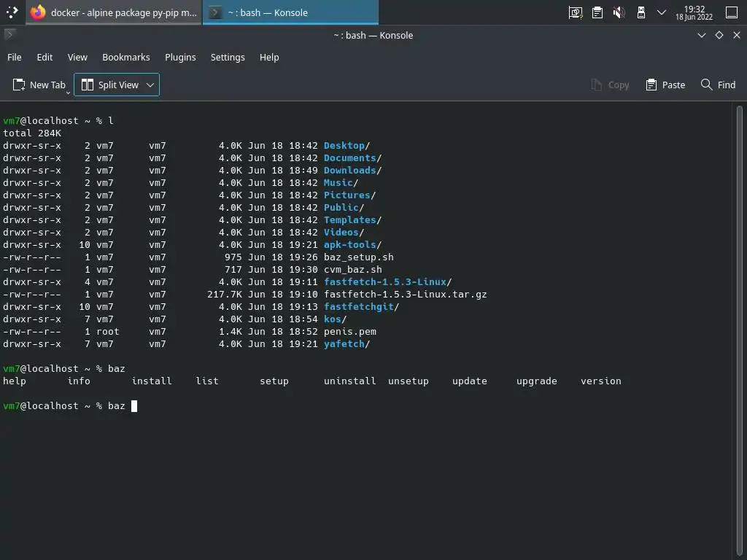The width and height of the screenshot is (747, 560).
Task: Open the display configuration tray icon
Action: point(576,12)
